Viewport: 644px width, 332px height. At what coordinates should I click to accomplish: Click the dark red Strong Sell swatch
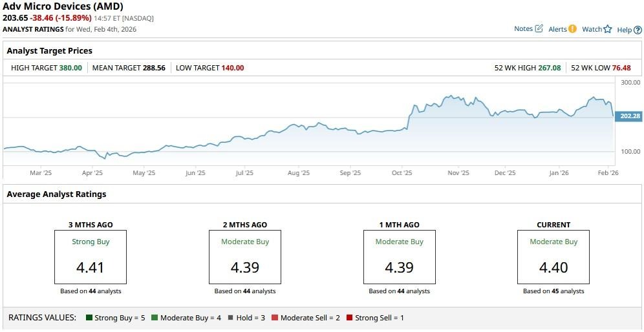tap(350, 318)
